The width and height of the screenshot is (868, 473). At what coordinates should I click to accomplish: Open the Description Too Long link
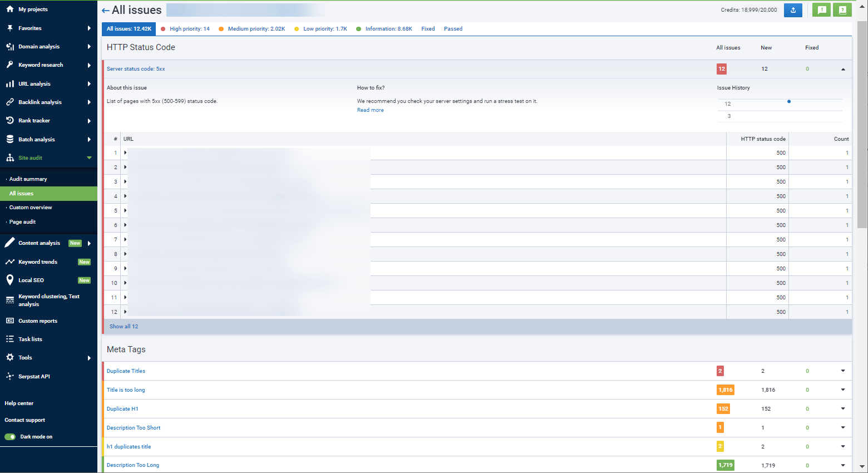coord(133,465)
